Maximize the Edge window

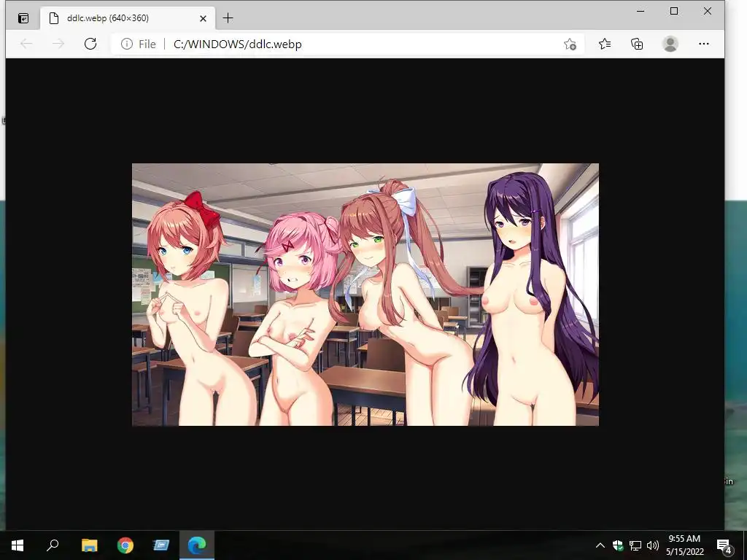click(673, 11)
